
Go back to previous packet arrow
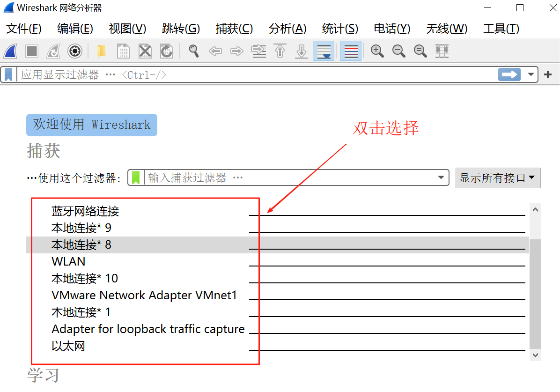[x=215, y=51]
